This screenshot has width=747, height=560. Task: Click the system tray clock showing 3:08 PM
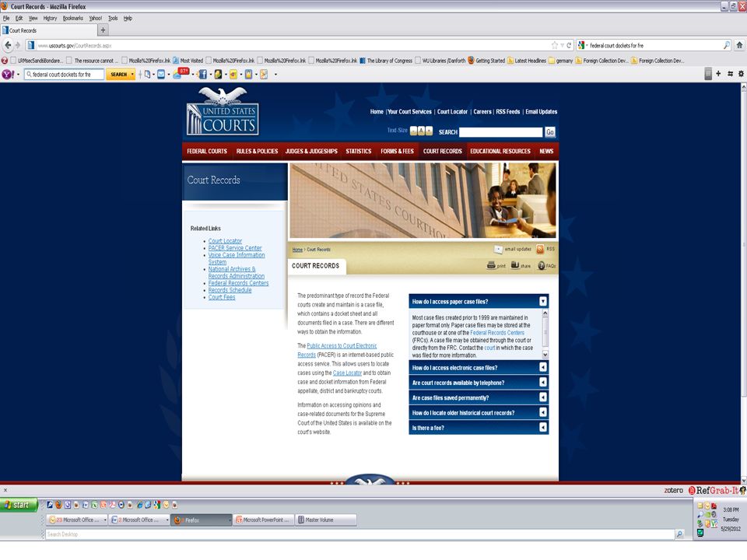(731, 509)
